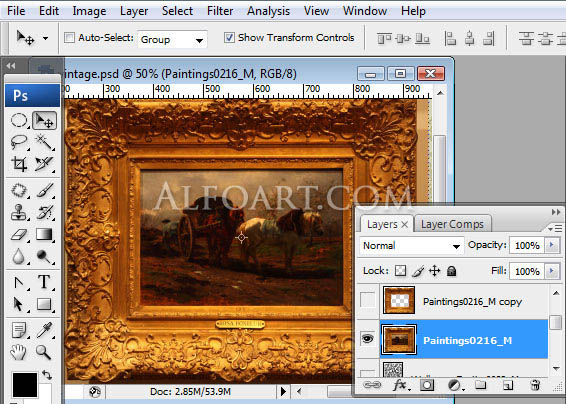This screenshot has height=404, width=566.
Task: Select the Crop tool
Action: coord(19,164)
